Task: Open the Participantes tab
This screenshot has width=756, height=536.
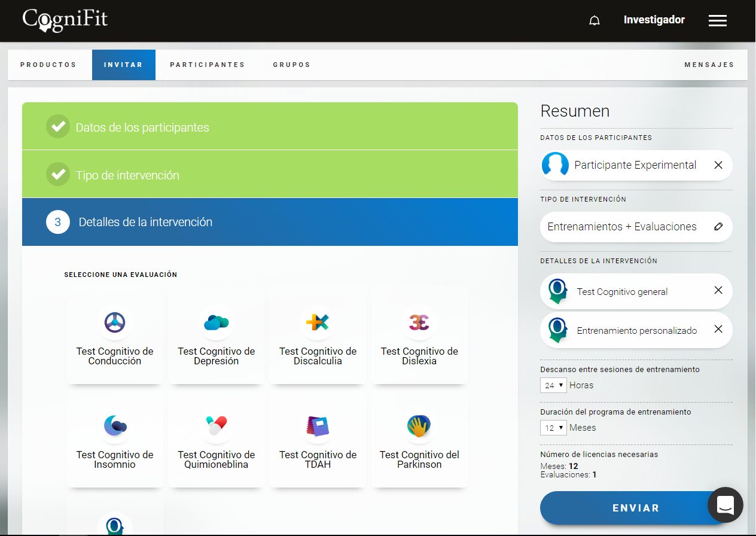Action: [x=208, y=65]
